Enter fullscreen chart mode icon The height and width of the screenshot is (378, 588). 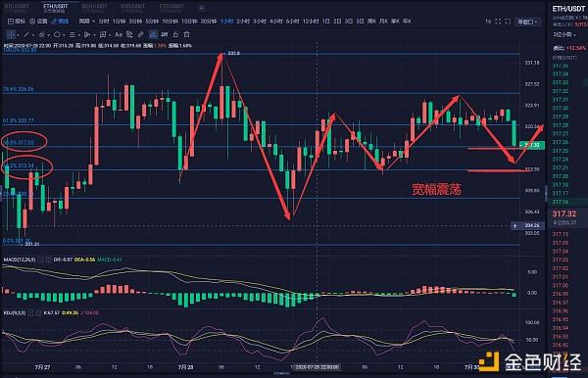point(498,22)
